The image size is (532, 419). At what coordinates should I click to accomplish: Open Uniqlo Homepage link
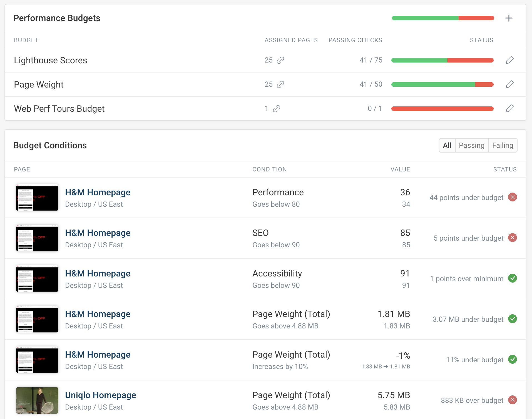100,395
